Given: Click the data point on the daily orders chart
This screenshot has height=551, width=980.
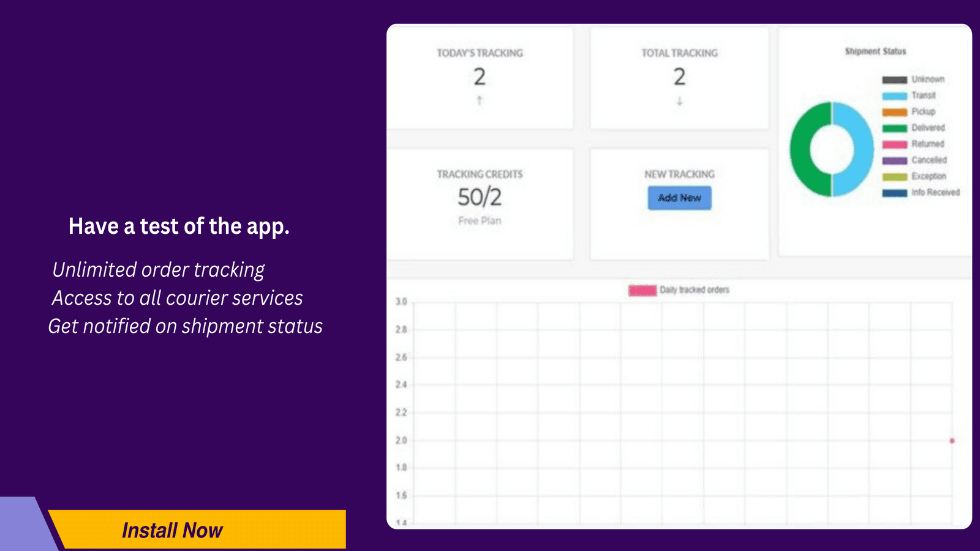Looking at the screenshot, I should [952, 441].
